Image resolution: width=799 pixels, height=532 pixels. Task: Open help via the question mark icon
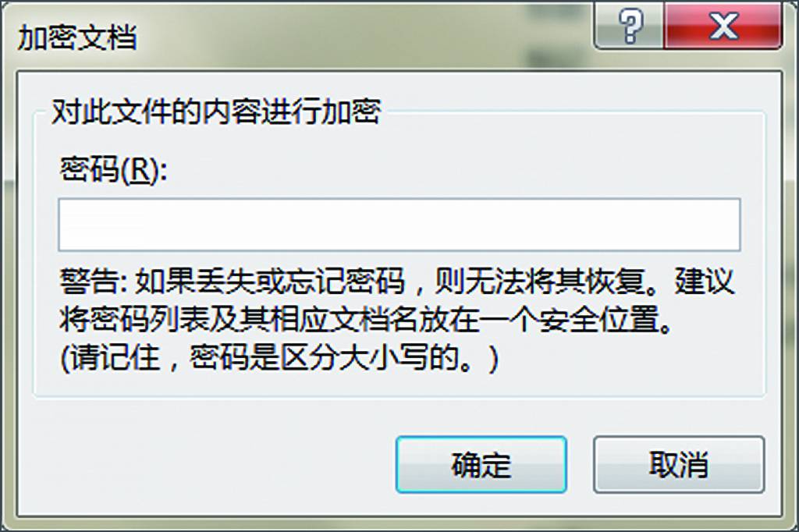tap(629, 26)
